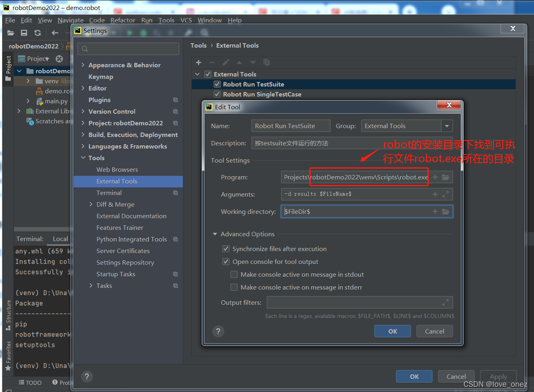Disable Synchronize files after execution
Image resolution: width=534 pixels, height=392 pixels.
(x=226, y=248)
